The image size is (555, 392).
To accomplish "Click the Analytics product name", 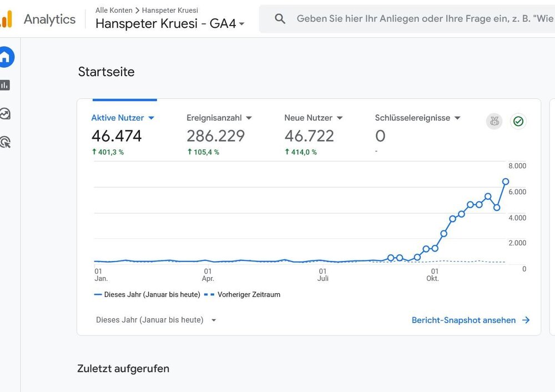I will (x=49, y=19).
